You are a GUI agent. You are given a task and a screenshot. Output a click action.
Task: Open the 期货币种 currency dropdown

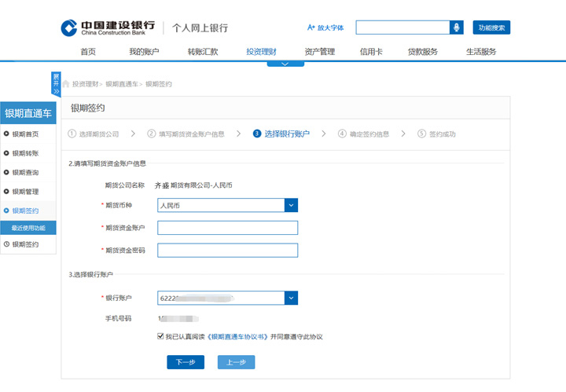(291, 206)
